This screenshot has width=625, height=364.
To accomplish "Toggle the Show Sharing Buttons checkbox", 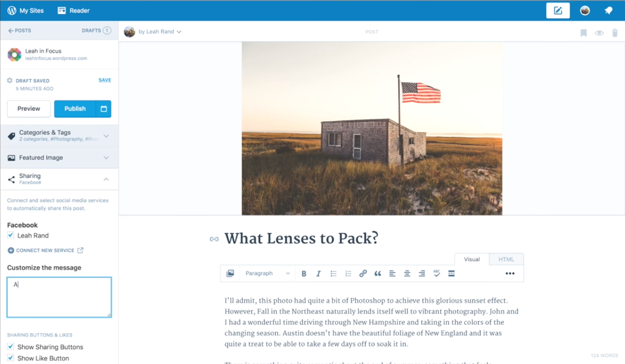I will [11, 347].
